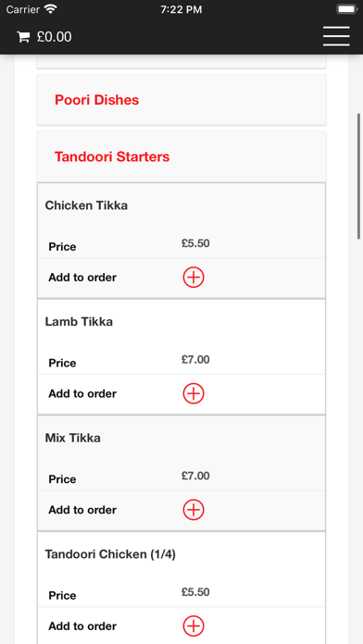Expand the collapsed section above Poori Dishes

[181, 61]
